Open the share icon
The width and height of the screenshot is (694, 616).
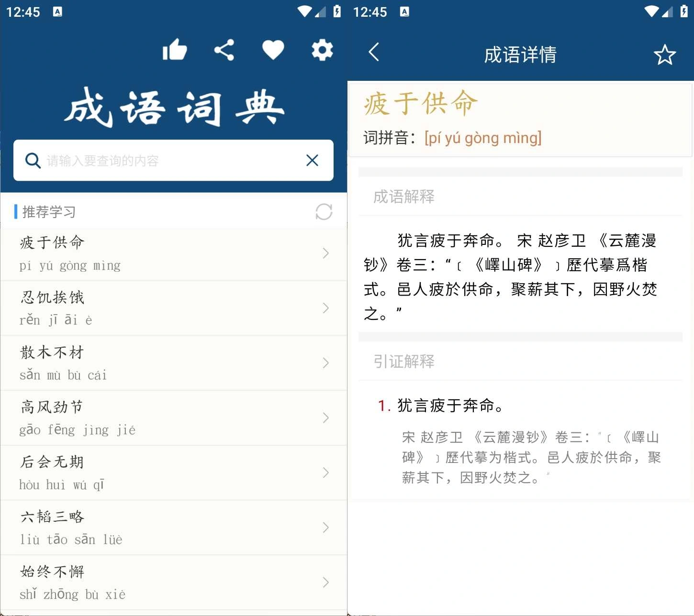224,50
